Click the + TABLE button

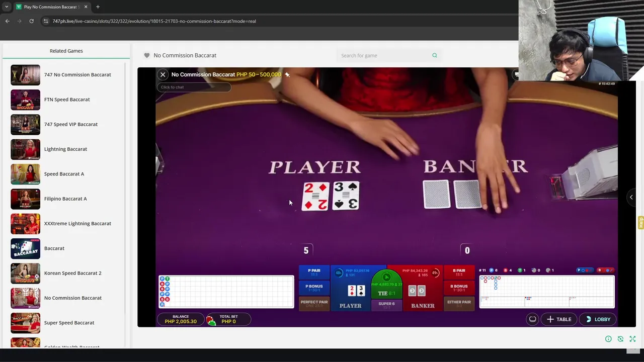[558, 319]
